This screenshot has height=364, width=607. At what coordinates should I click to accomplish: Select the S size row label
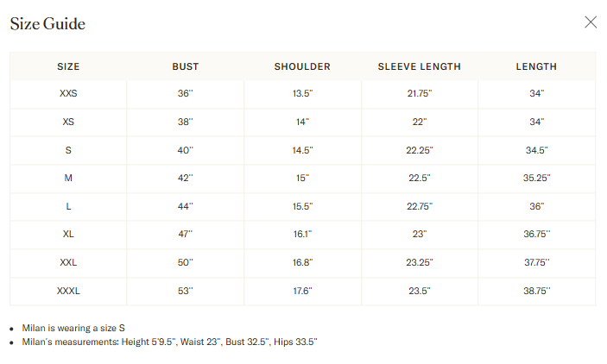click(68, 150)
